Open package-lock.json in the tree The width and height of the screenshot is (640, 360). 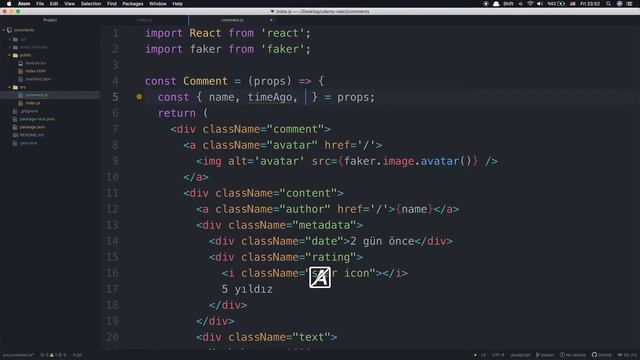37,119
